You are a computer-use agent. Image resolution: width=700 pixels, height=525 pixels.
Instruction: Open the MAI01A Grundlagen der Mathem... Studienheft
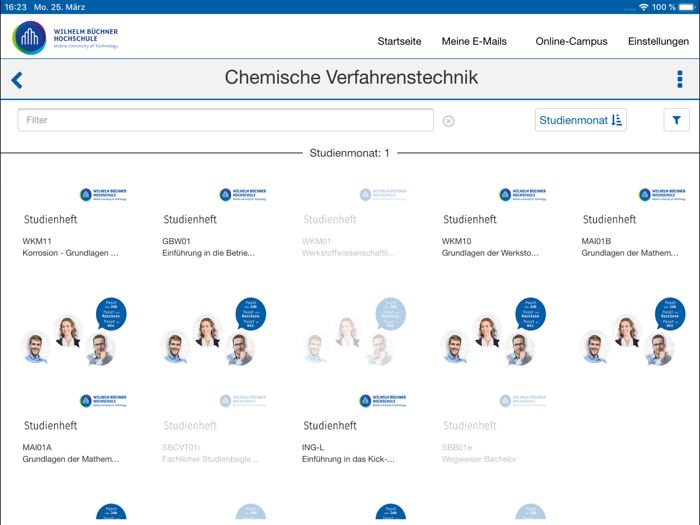74,457
